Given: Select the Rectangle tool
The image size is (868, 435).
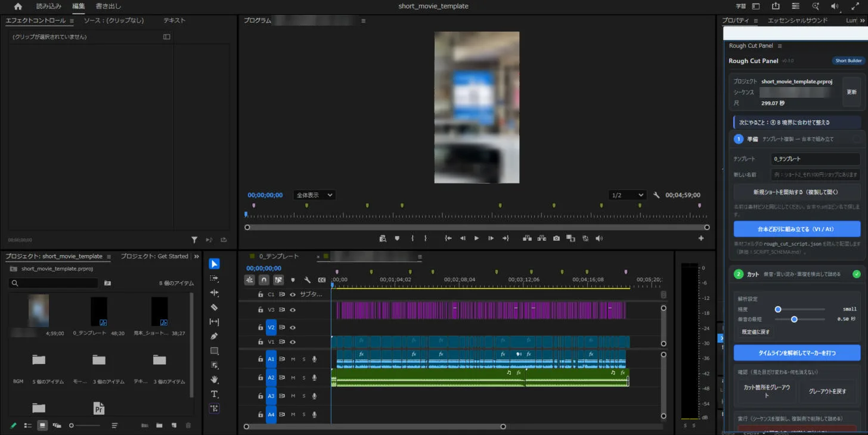Looking at the screenshot, I should [x=215, y=350].
